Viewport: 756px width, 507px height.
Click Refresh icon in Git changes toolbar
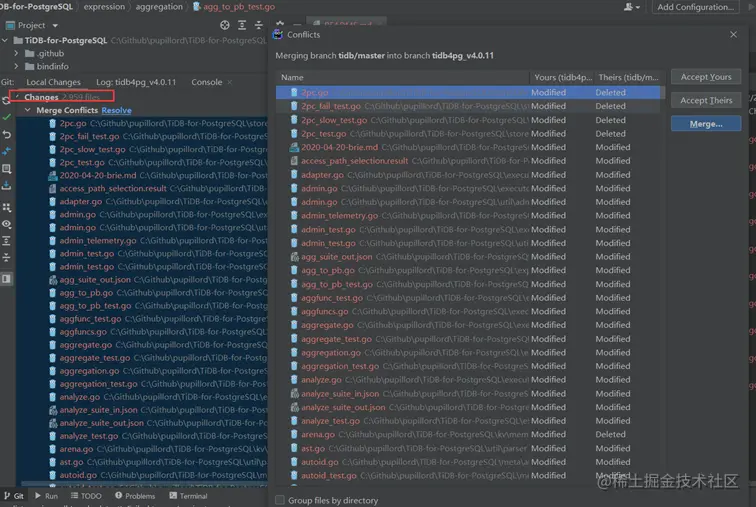(x=6, y=100)
